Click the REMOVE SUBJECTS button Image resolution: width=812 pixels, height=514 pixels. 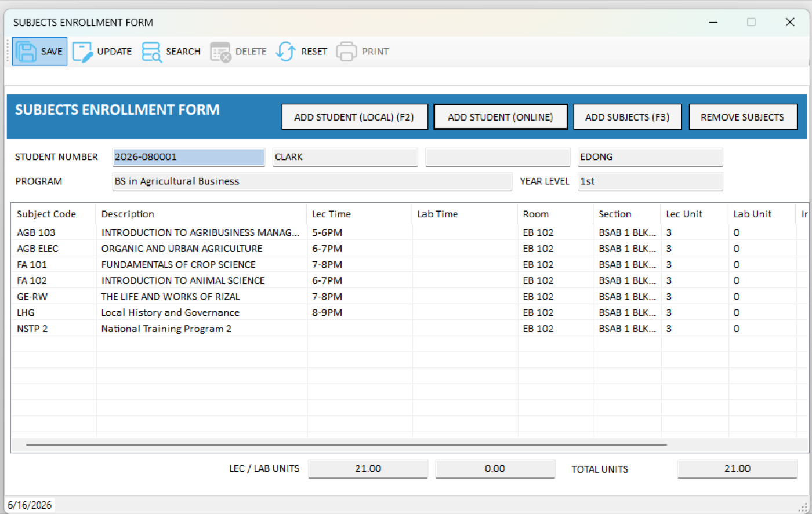click(x=742, y=117)
